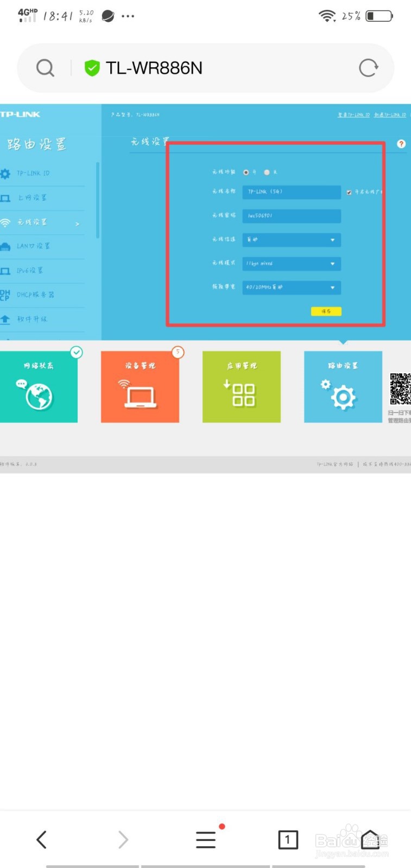Click the wireless name field TP-LINK (5G)

pos(292,192)
